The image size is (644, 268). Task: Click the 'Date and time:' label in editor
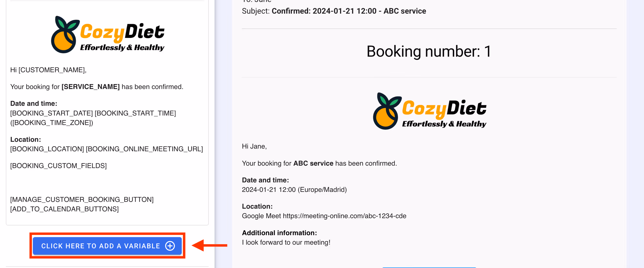[34, 103]
